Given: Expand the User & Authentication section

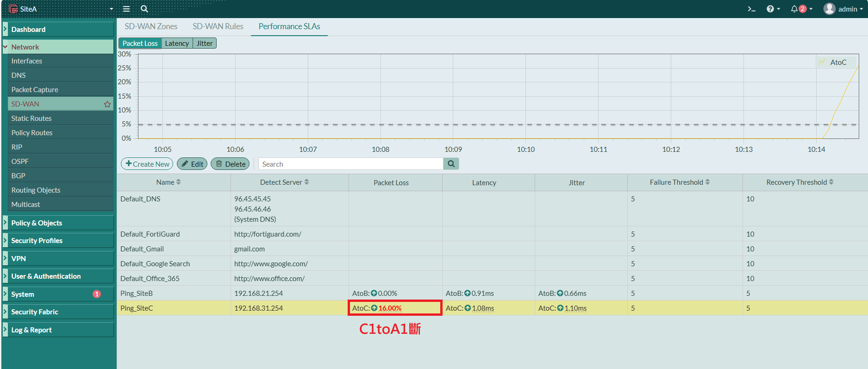Looking at the screenshot, I should coord(58,276).
